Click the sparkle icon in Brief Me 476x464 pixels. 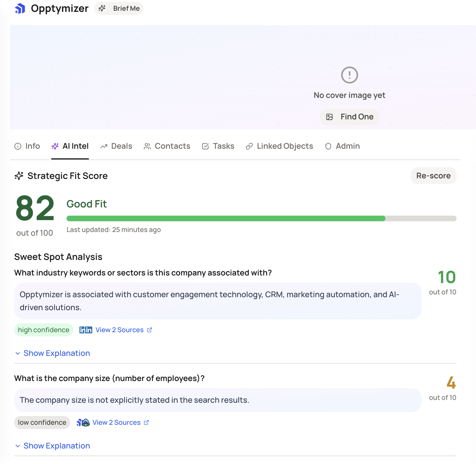[x=102, y=8]
